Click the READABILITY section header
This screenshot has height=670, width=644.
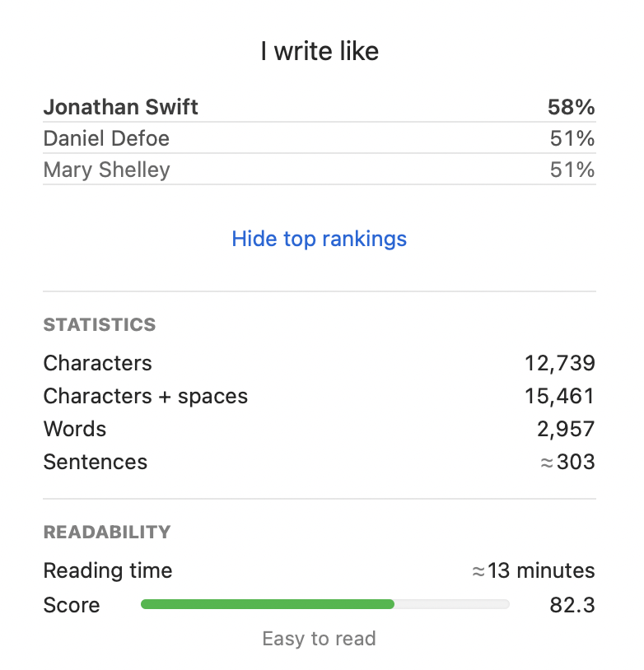point(106,532)
